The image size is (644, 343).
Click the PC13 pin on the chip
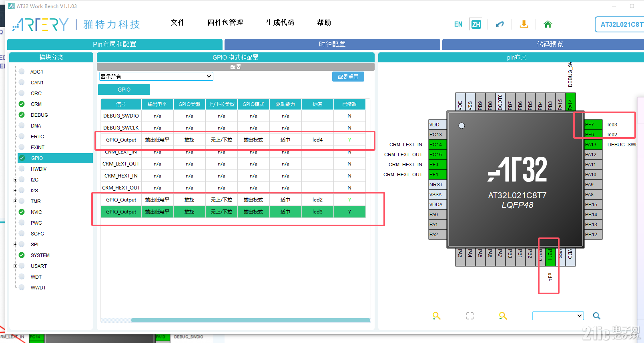point(437,134)
